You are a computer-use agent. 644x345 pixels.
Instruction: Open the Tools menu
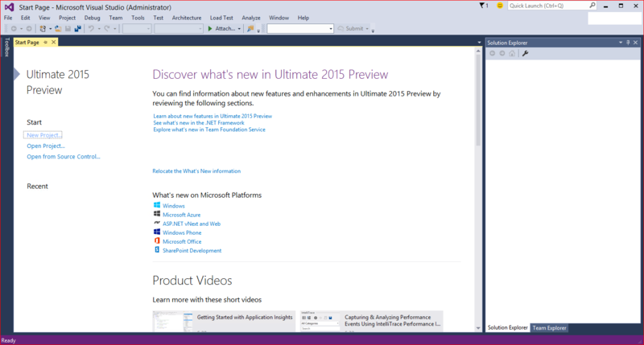(x=138, y=18)
